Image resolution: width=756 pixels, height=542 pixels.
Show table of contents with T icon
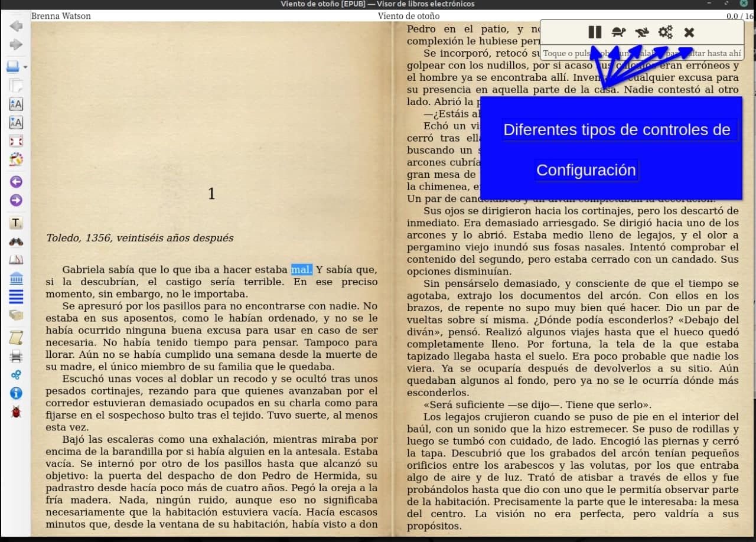click(x=16, y=223)
